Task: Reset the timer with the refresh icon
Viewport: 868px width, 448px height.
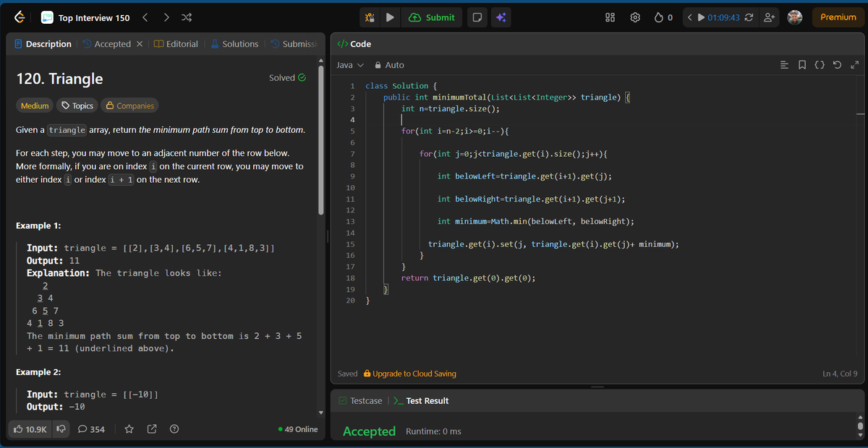Action: coord(749,17)
